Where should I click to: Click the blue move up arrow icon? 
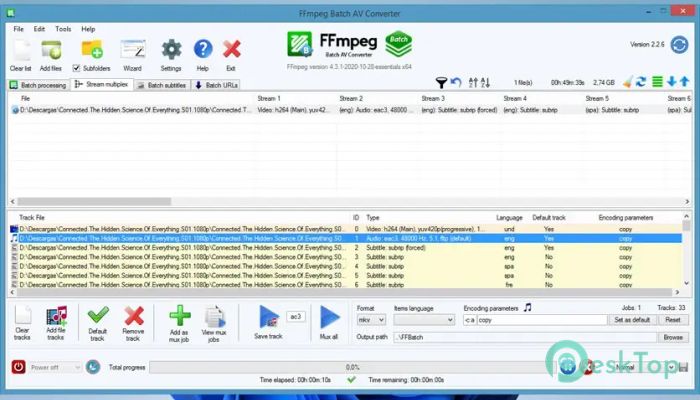(x=684, y=82)
